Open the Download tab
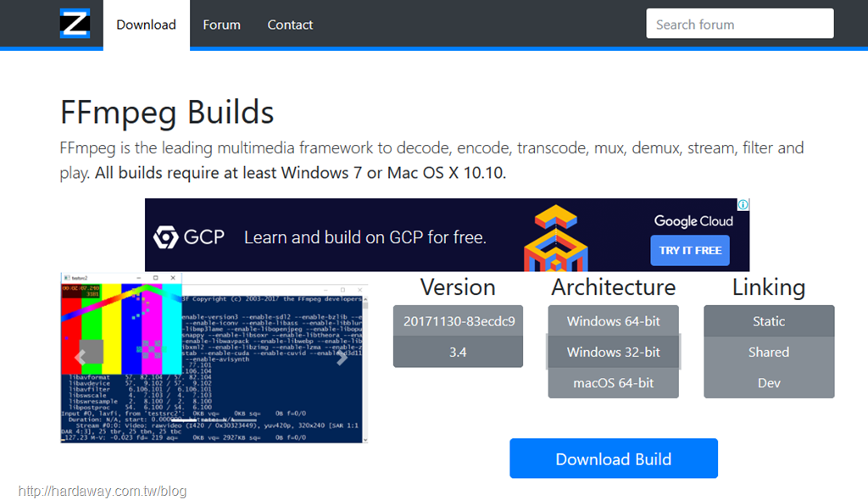 pyautogui.click(x=146, y=25)
